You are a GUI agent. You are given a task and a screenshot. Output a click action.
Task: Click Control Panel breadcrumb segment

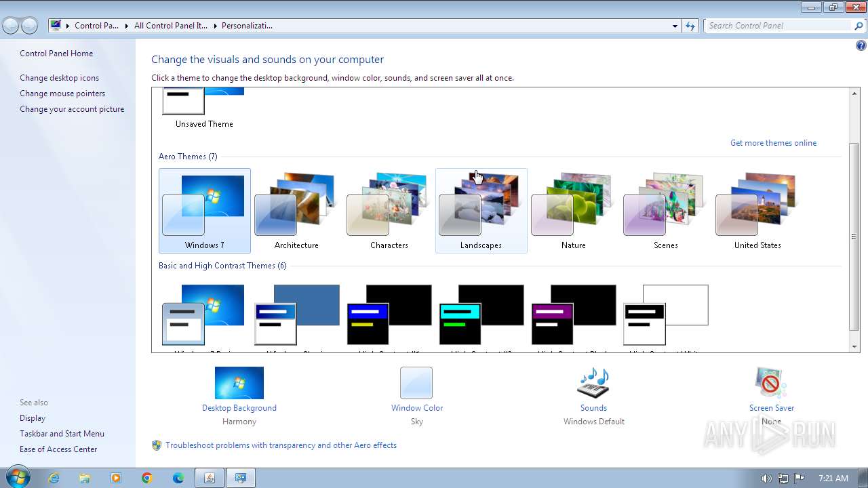click(96, 26)
